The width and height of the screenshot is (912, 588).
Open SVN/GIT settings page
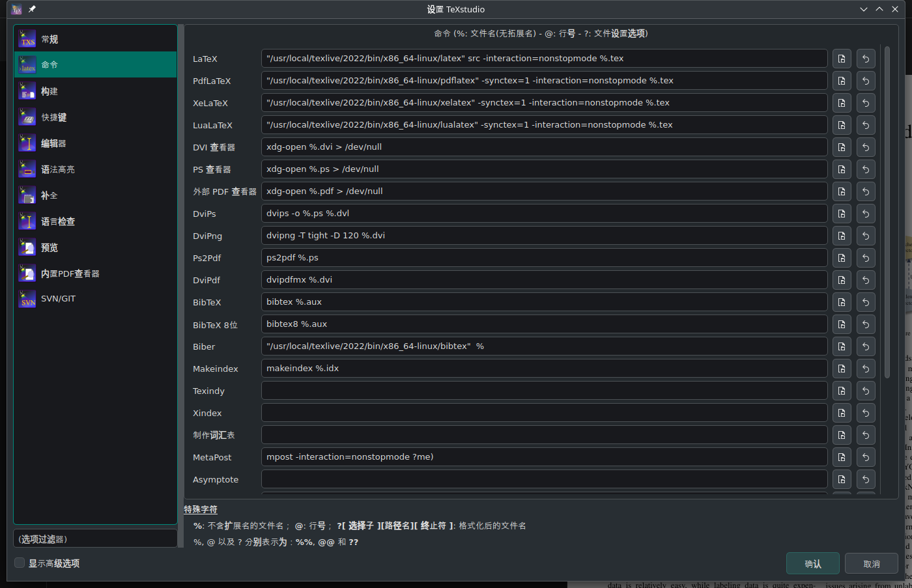click(96, 299)
